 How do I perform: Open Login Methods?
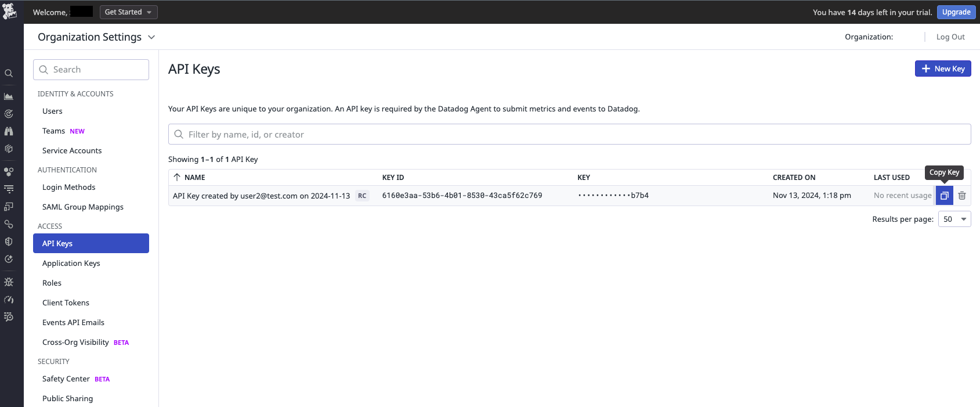pyautogui.click(x=68, y=188)
